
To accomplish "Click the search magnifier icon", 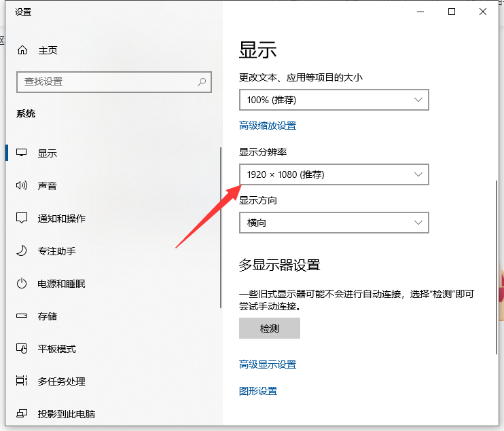I will pos(202,82).
